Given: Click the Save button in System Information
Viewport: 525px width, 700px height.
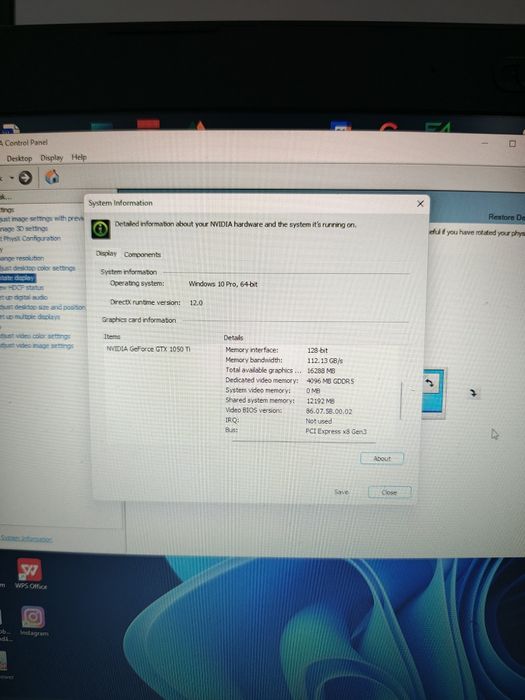Looking at the screenshot, I should pyautogui.click(x=342, y=492).
